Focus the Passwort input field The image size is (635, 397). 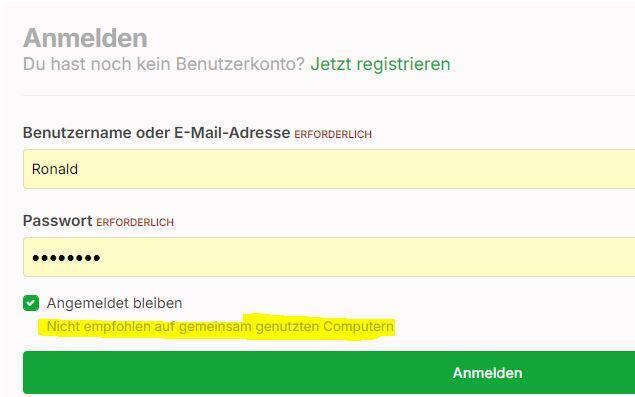click(329, 257)
